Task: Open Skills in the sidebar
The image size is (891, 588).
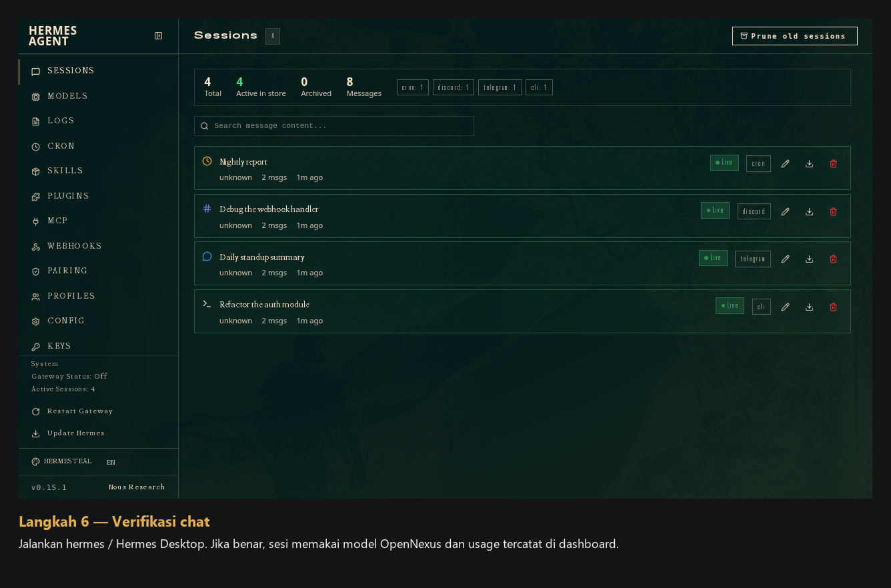Action: (98, 171)
